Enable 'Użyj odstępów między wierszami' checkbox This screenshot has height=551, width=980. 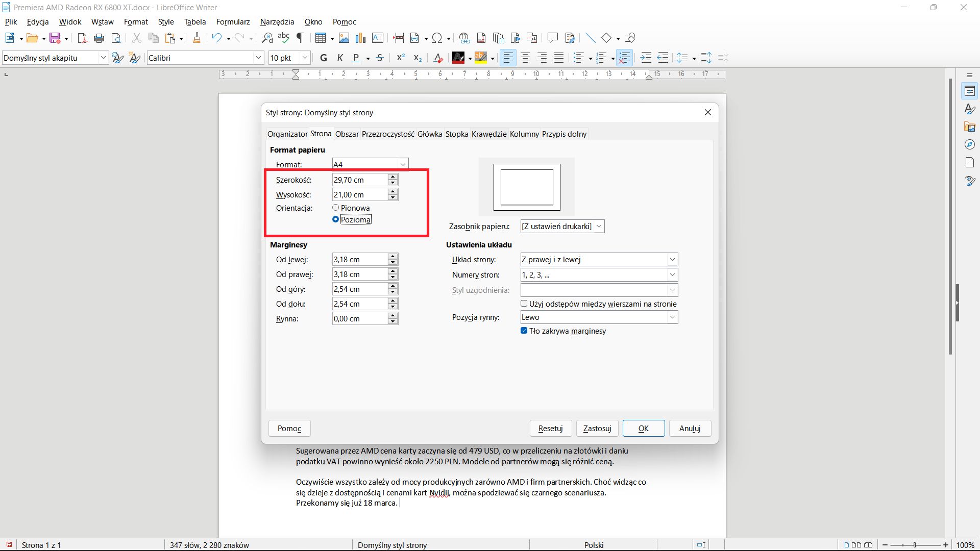point(524,304)
